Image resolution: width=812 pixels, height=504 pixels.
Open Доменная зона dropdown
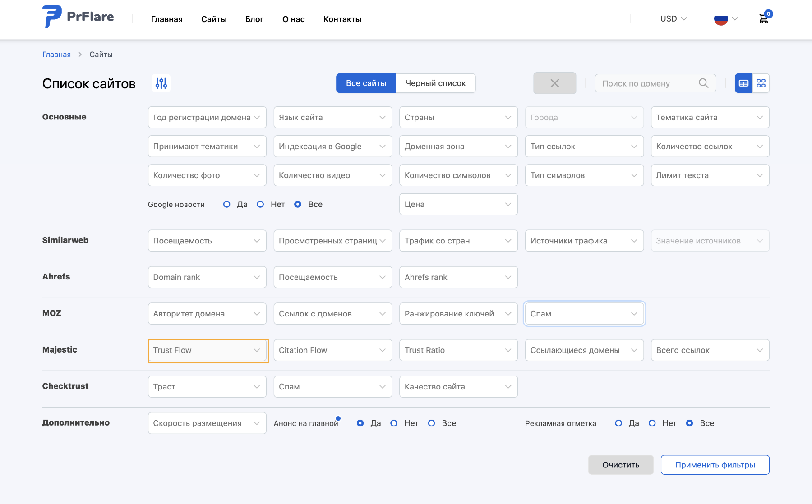(458, 147)
